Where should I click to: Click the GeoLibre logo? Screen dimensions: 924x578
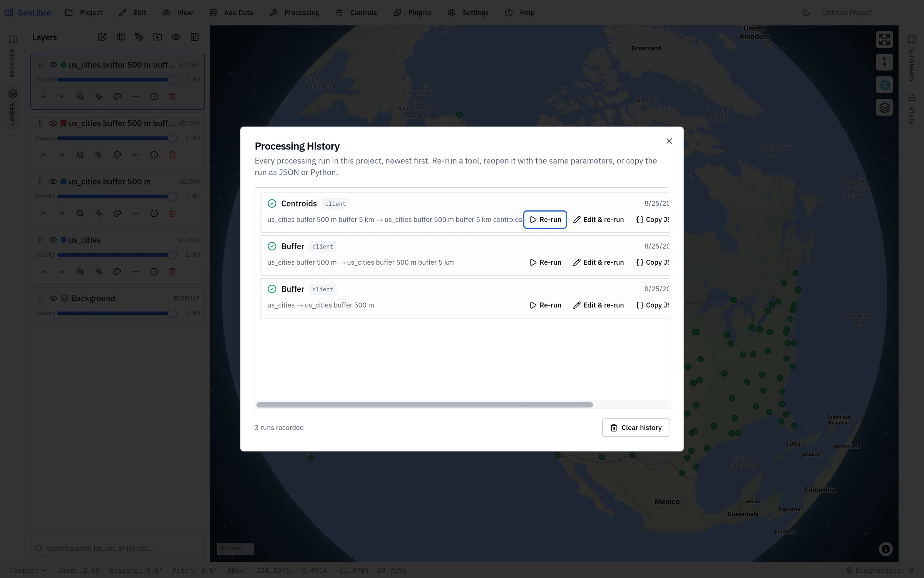pos(28,13)
